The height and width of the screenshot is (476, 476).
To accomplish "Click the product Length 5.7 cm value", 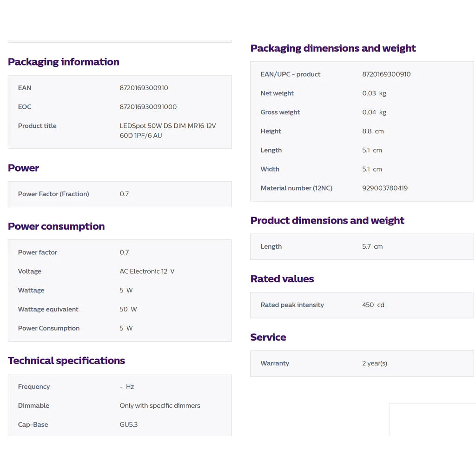I will click(x=372, y=246).
